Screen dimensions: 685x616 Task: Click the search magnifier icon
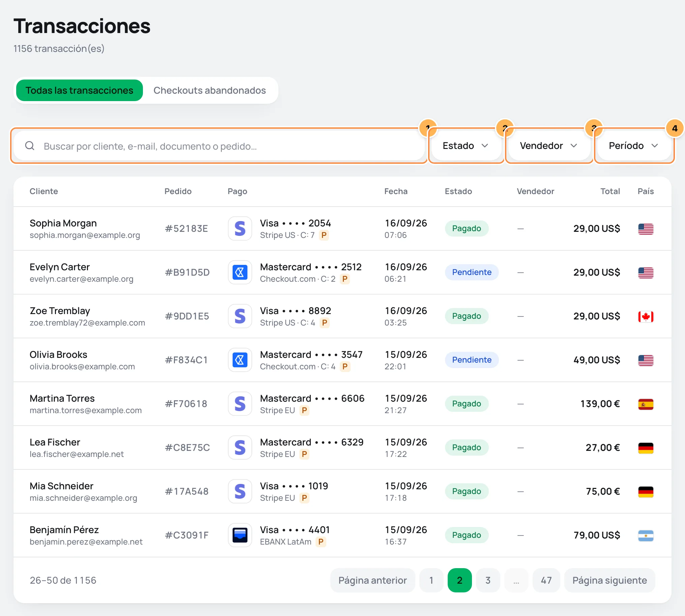point(30,146)
